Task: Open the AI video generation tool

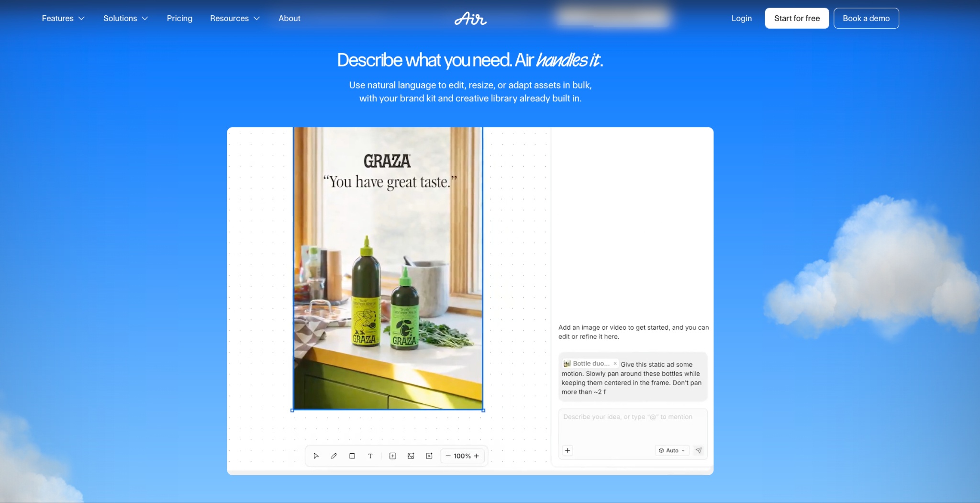Action: pyautogui.click(x=429, y=456)
